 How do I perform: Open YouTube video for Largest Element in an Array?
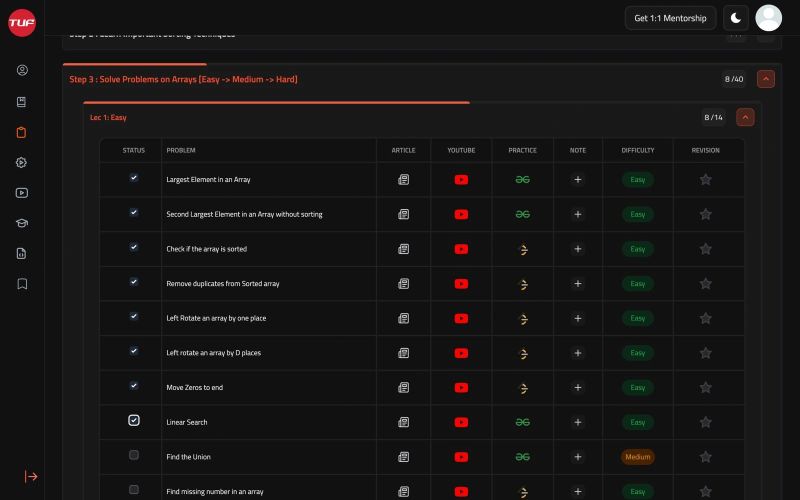click(x=461, y=180)
